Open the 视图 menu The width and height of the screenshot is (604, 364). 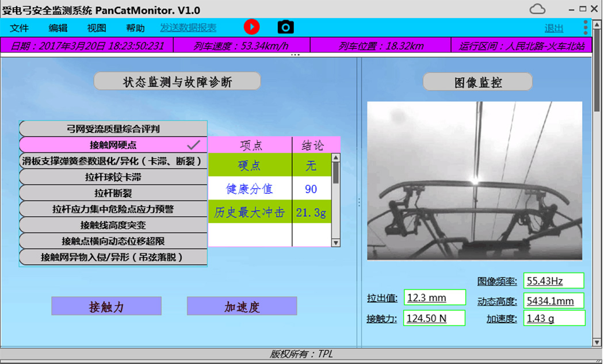pos(97,28)
